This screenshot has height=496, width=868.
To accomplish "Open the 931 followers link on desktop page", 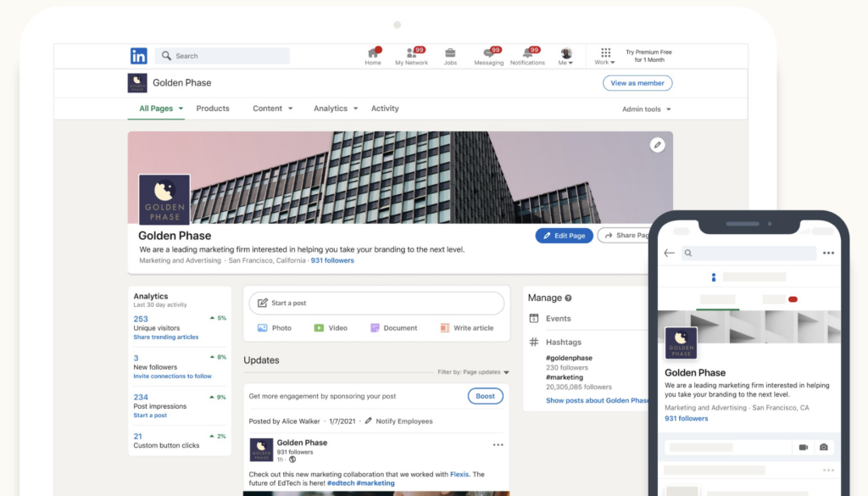I will tap(332, 260).
